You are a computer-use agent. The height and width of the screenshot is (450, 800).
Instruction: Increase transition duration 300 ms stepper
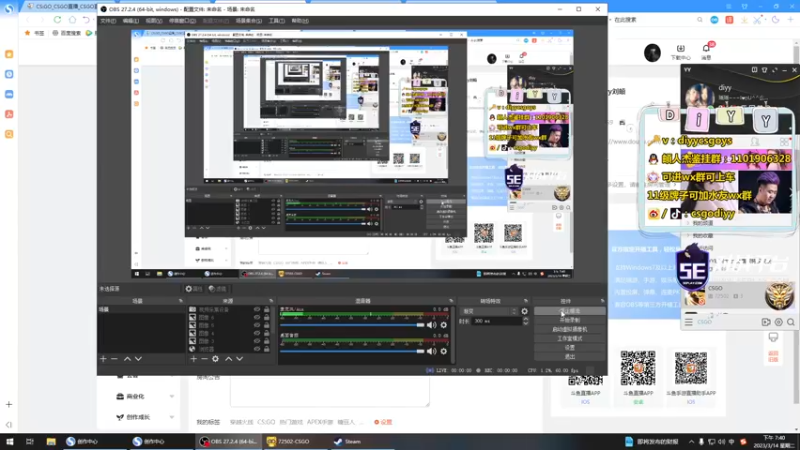tap(526, 319)
